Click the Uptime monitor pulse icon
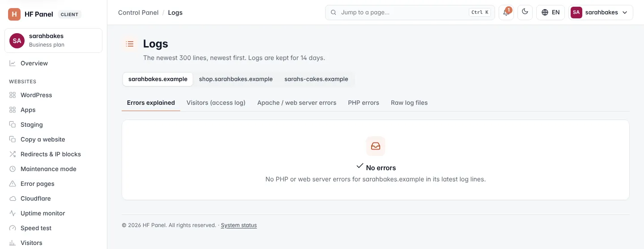 click(x=13, y=213)
